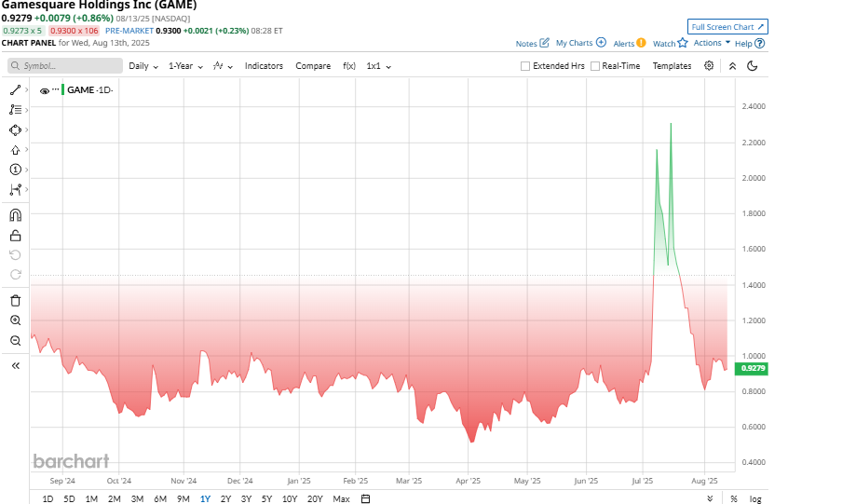Select the 2Y range
The width and height of the screenshot is (856, 504).
(x=225, y=498)
